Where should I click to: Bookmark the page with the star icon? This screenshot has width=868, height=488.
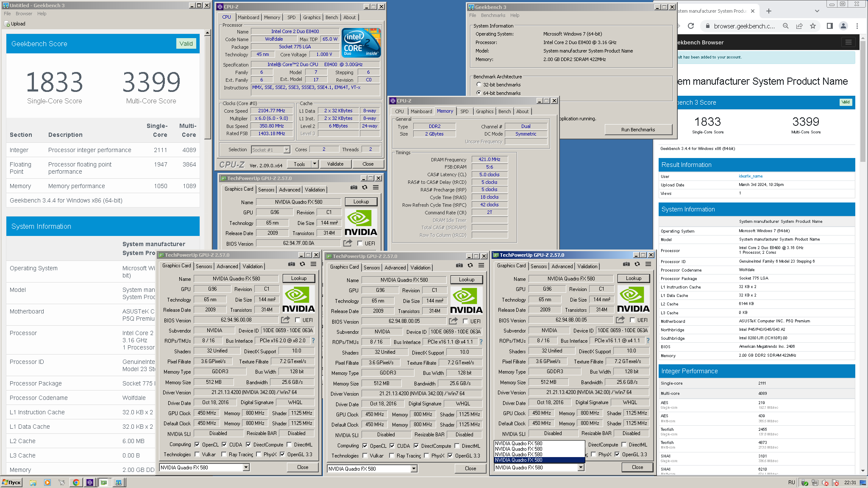tap(812, 26)
